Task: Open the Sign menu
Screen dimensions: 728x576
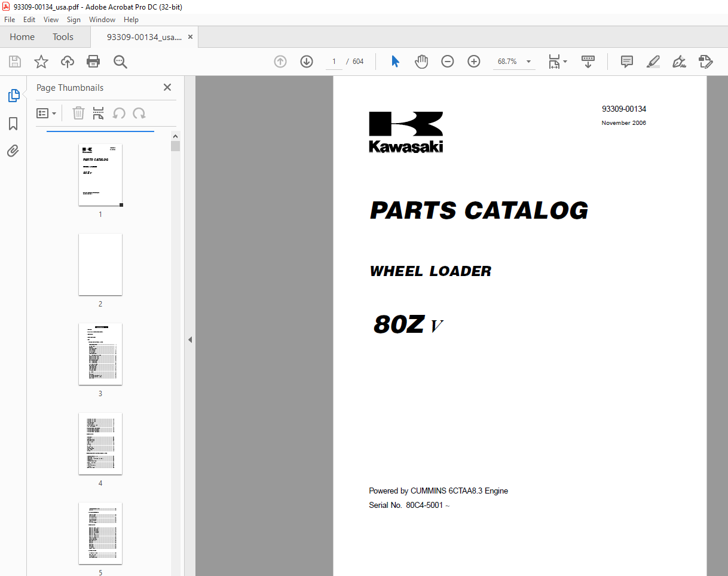Action: pos(74,20)
